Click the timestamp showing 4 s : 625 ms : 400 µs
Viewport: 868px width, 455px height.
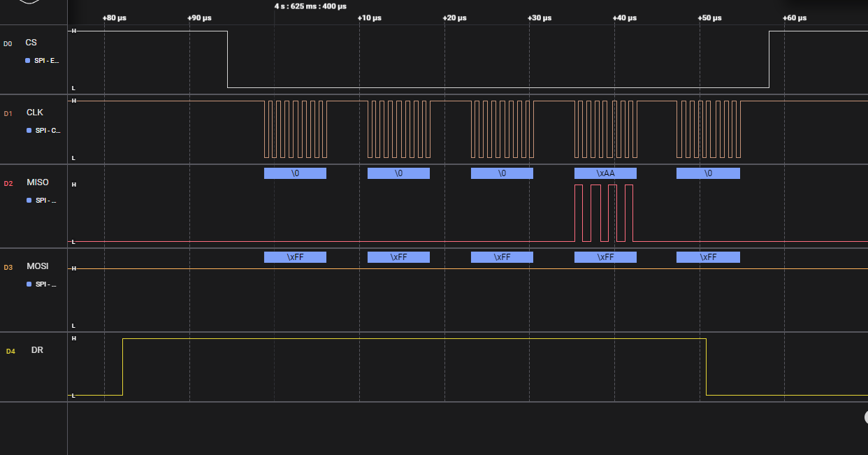[310, 6]
